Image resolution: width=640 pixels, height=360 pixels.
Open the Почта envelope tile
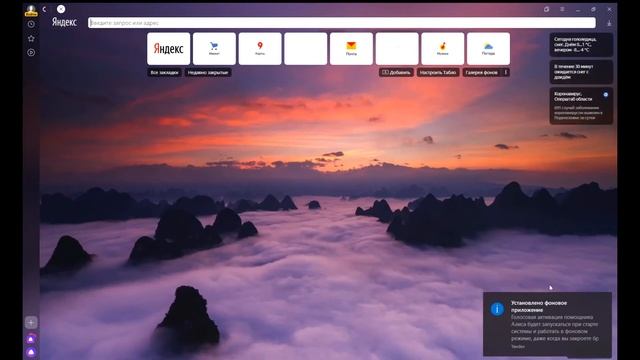(351, 49)
